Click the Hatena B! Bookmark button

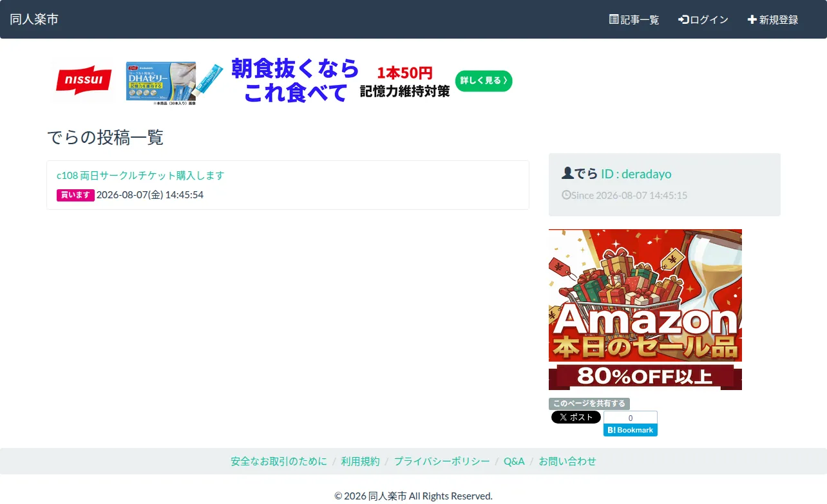pyautogui.click(x=631, y=430)
